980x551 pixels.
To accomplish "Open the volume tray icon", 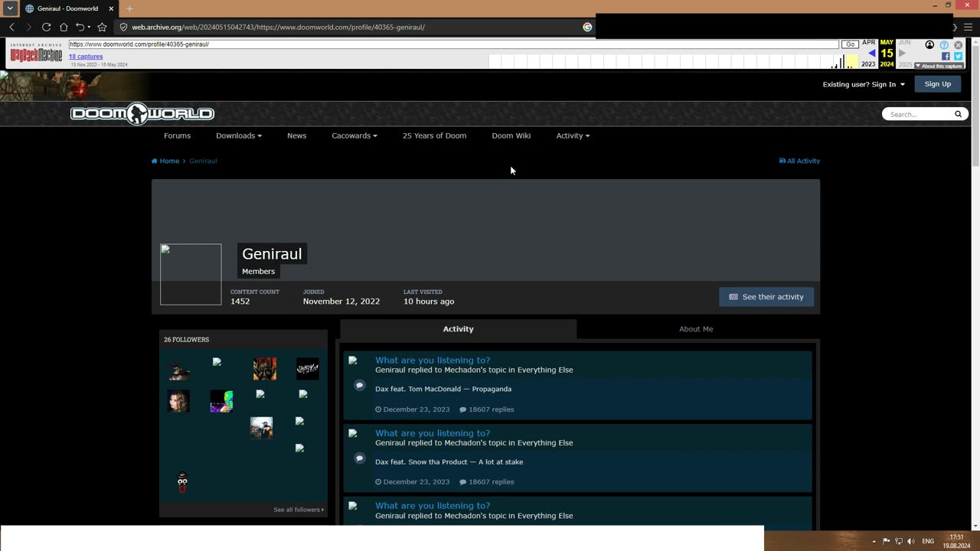I will [x=911, y=541].
